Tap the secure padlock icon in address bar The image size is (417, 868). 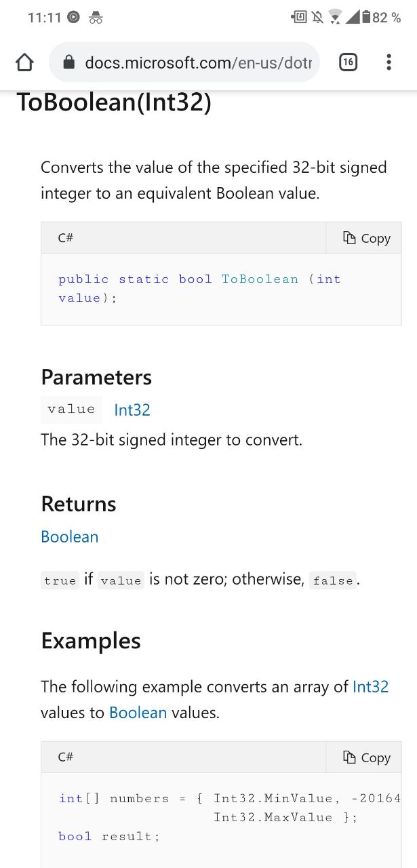68,63
